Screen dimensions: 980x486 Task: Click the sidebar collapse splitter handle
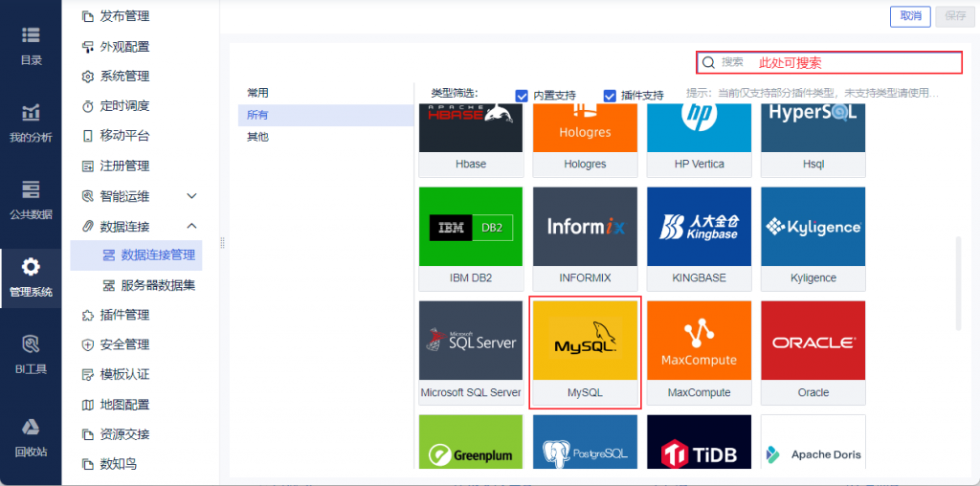pyautogui.click(x=222, y=243)
